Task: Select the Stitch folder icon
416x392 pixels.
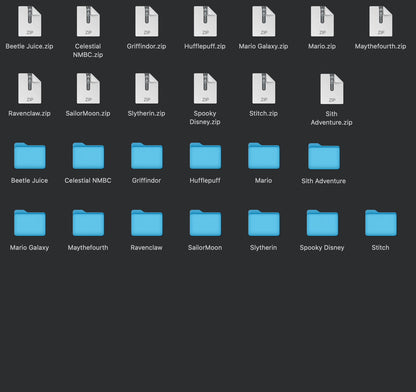Action: [381, 223]
